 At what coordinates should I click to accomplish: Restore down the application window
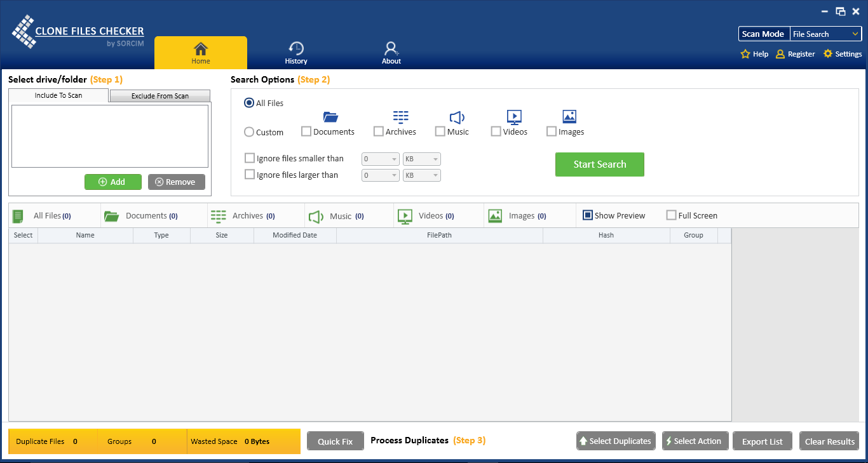click(x=841, y=11)
